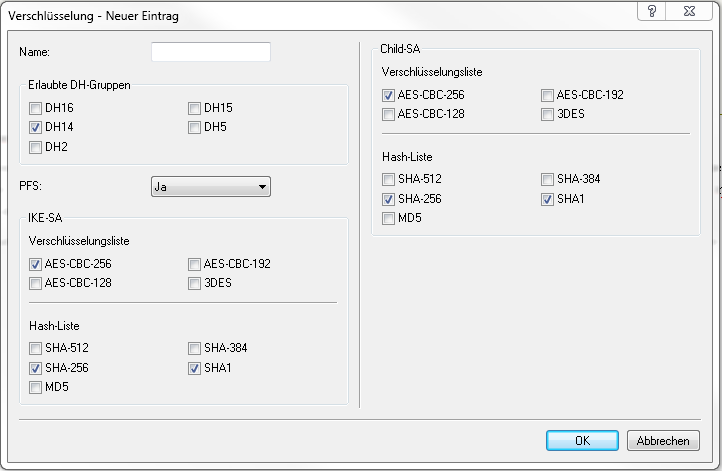Check SHA-512 in IKE-SA hash list
The width and height of the screenshot is (722, 471).
pyautogui.click(x=37, y=348)
